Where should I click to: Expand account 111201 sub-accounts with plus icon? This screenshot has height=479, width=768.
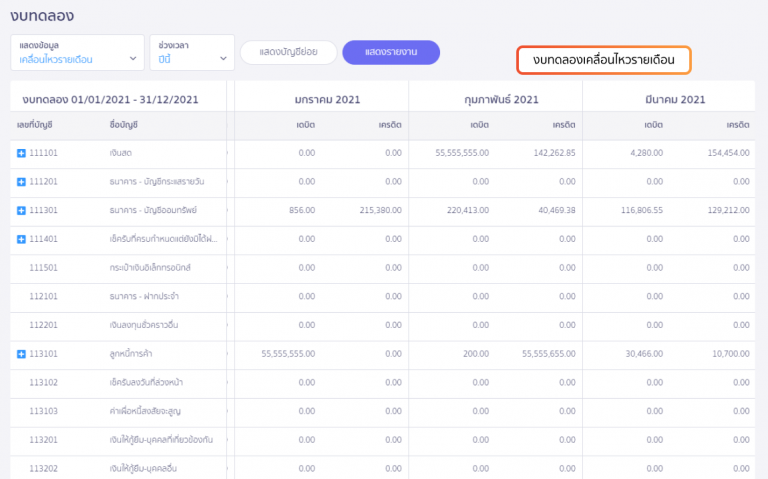(21, 182)
